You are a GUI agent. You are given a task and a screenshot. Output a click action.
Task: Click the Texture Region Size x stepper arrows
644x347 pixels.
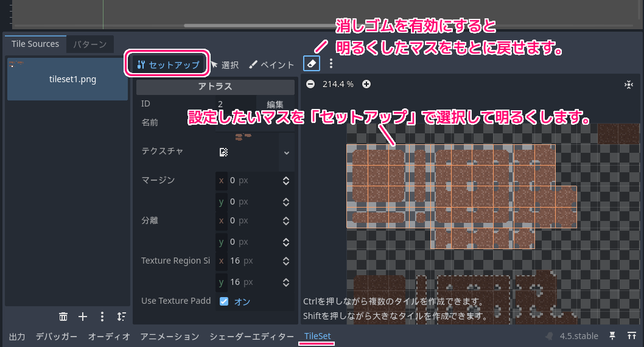pyautogui.click(x=286, y=261)
